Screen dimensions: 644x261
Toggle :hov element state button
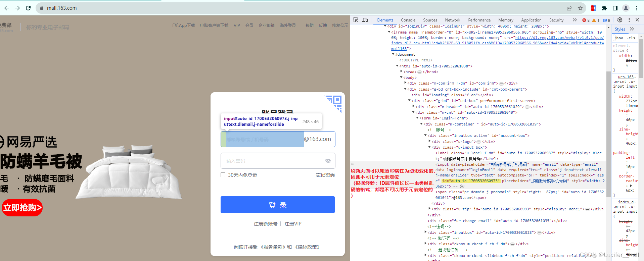point(619,38)
